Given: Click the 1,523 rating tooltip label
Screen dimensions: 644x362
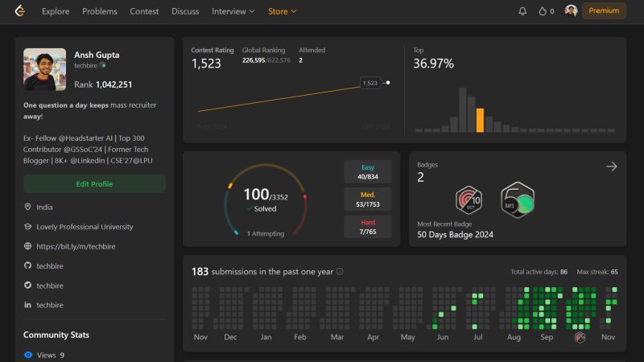Looking at the screenshot, I should click(369, 83).
